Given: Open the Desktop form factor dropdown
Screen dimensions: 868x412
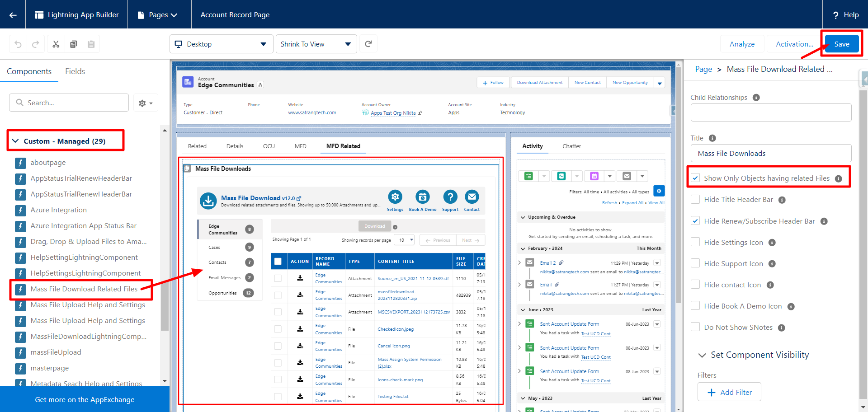Looking at the screenshot, I should pyautogui.click(x=222, y=44).
